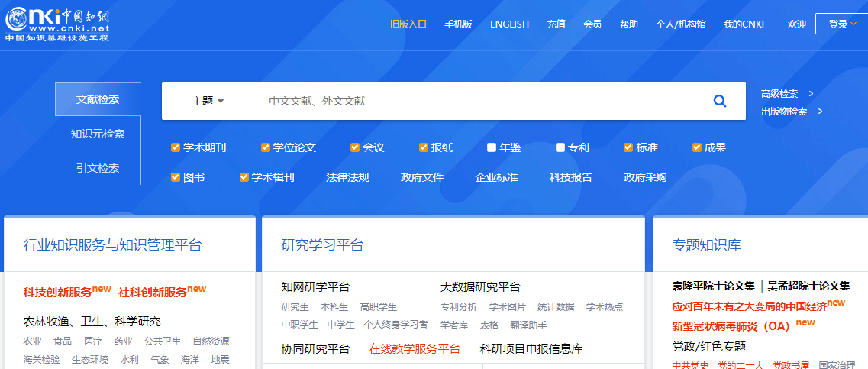Enable the 年鉴 checkbox
The height and width of the screenshot is (369, 868).
click(492, 147)
